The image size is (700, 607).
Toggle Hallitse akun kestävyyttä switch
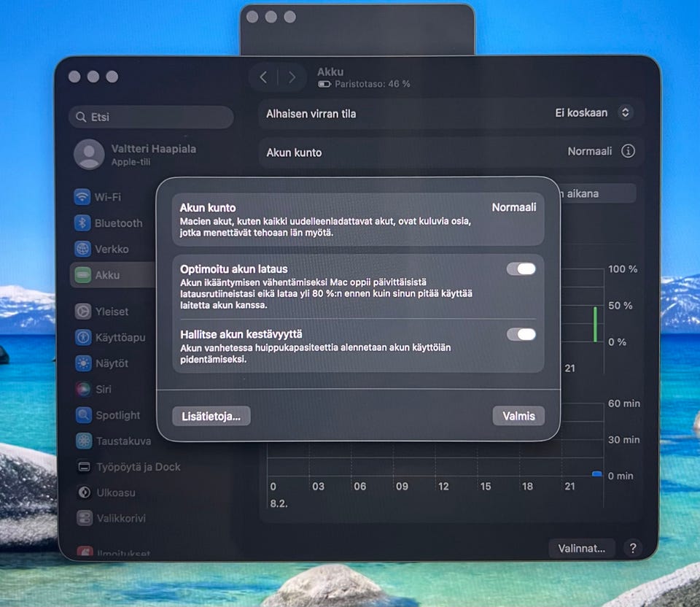(521, 334)
